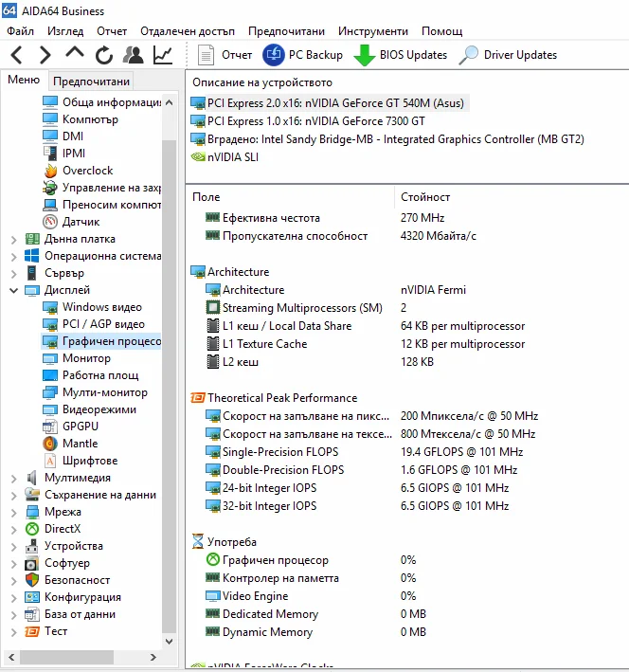
Task: Select the nVIDIA SLI device entry
Action: point(225,157)
